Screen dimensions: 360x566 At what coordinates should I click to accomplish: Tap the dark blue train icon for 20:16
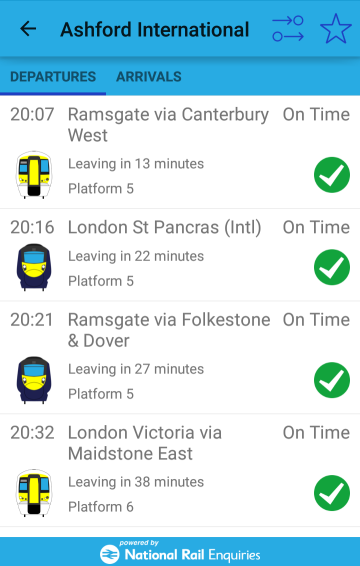point(34,267)
